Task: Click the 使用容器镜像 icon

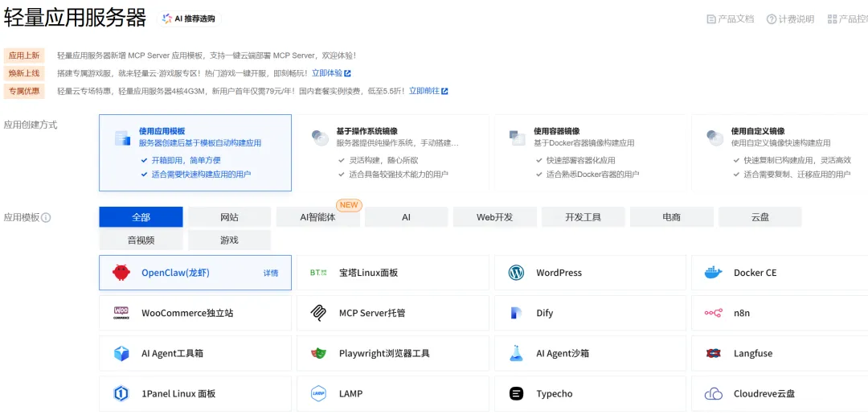Action: point(517,138)
